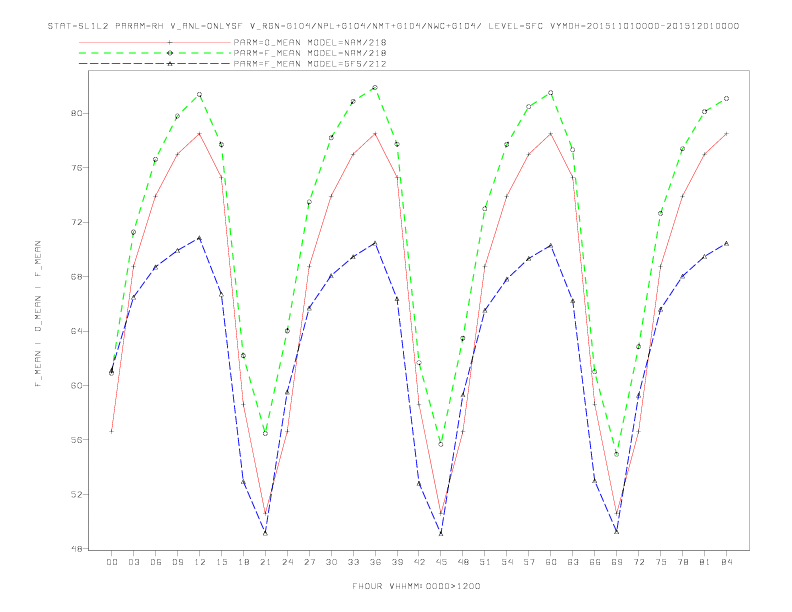Click x-axis forecast hour label 09

click(177, 562)
